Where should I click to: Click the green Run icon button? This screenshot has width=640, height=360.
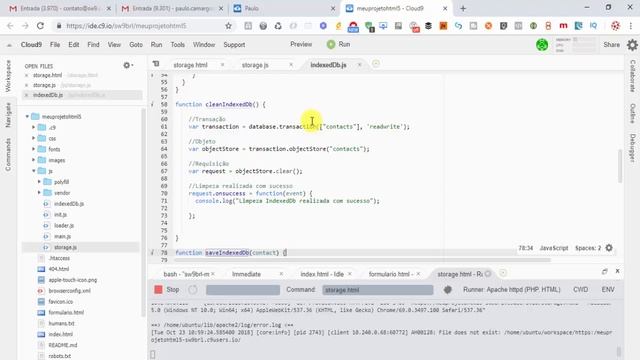click(331, 44)
